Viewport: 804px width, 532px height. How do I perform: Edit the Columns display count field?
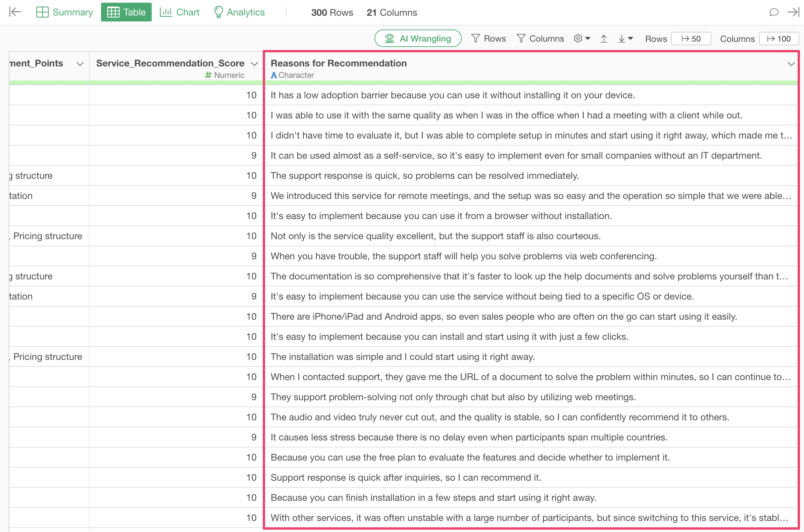pyautogui.click(x=778, y=39)
